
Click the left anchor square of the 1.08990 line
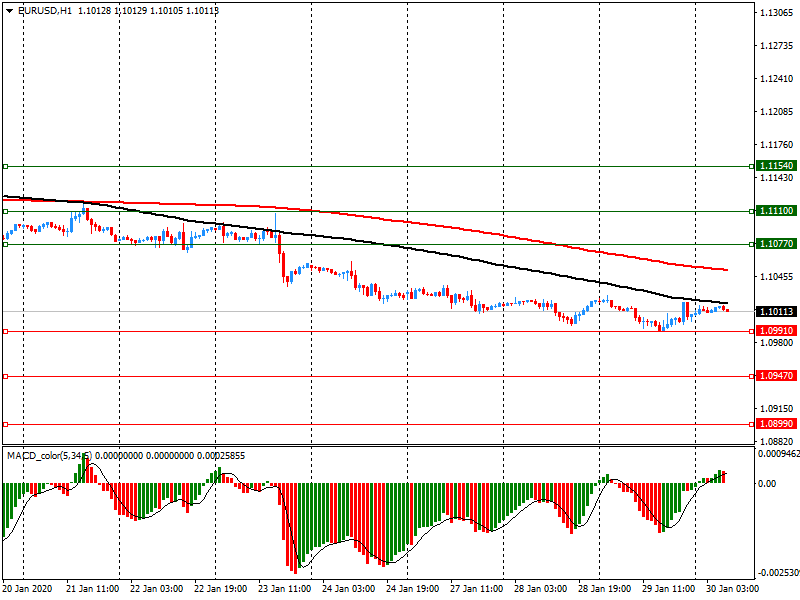tap(6, 424)
